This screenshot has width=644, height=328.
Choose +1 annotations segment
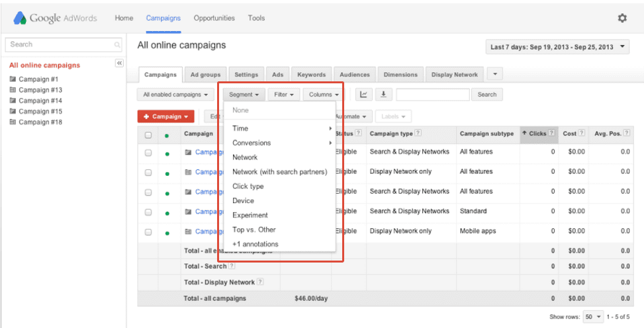(280, 244)
